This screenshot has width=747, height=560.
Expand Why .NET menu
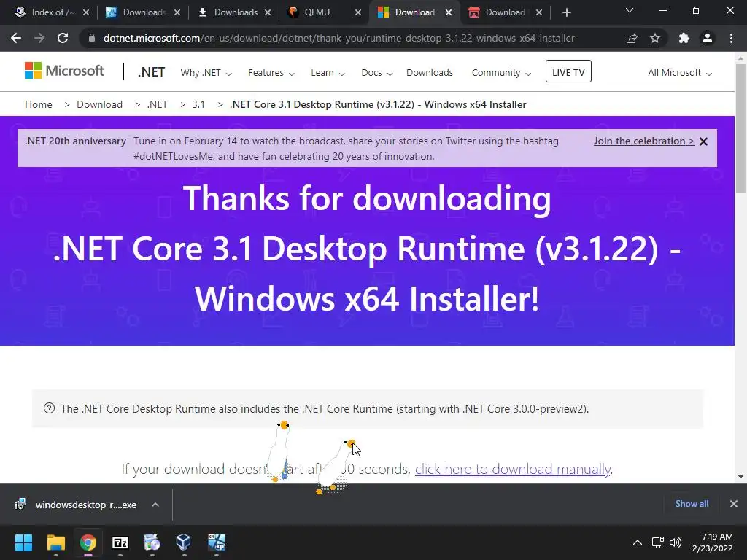206,73
